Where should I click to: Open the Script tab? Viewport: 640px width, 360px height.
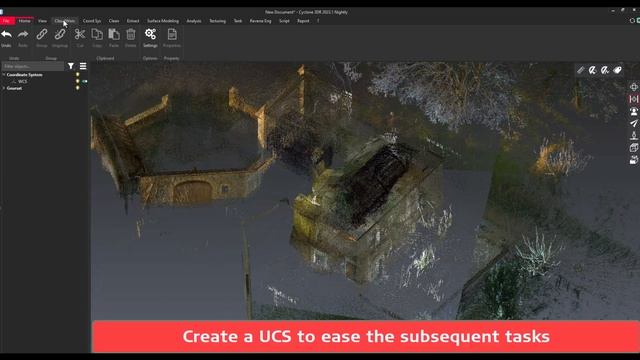[284, 21]
